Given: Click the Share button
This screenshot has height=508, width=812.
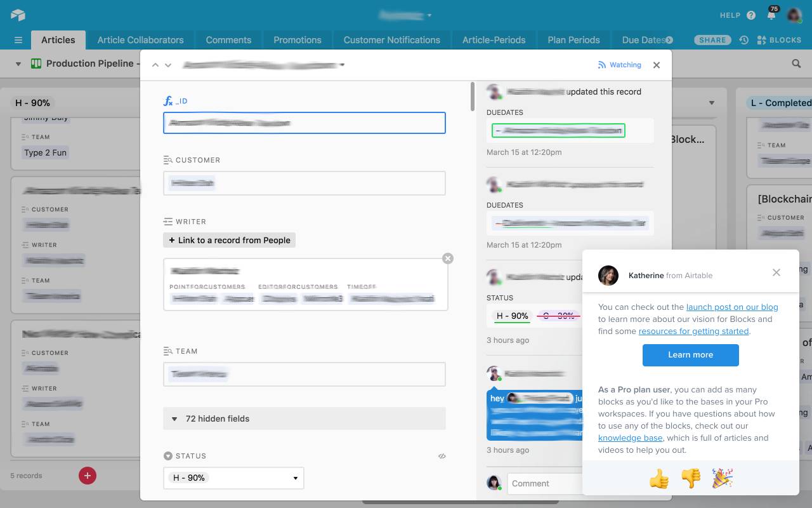Looking at the screenshot, I should pyautogui.click(x=712, y=40).
